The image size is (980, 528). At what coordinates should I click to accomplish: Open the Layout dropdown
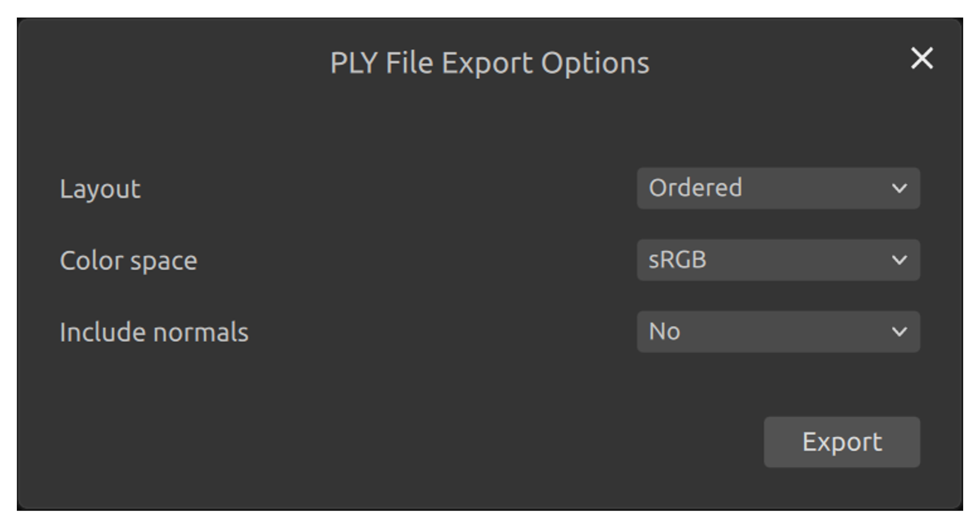[778, 188]
